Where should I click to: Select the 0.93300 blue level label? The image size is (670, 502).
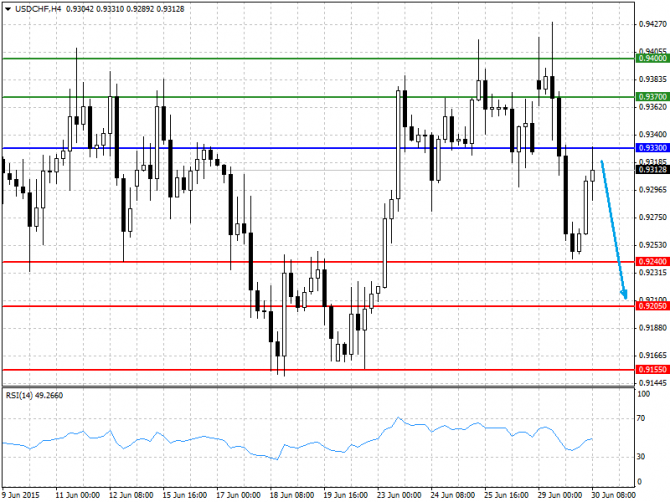[652, 148]
